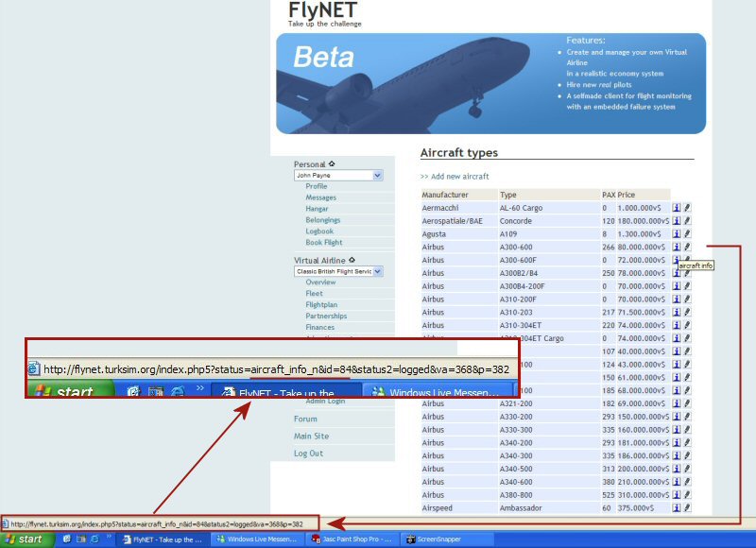The image size is (756, 548).
Task: Open the Finances page
Action: pos(319,327)
